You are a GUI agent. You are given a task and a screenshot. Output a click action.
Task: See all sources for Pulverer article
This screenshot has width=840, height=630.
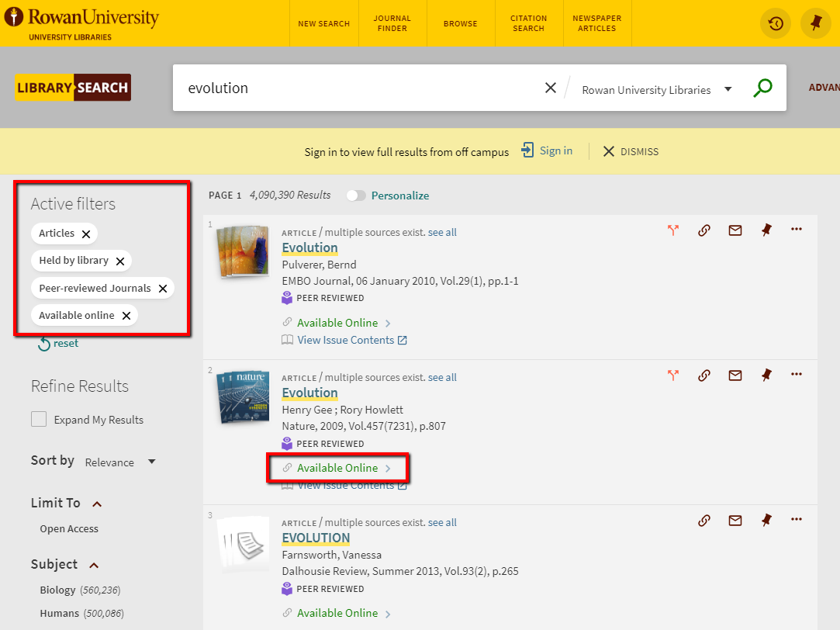pos(442,233)
